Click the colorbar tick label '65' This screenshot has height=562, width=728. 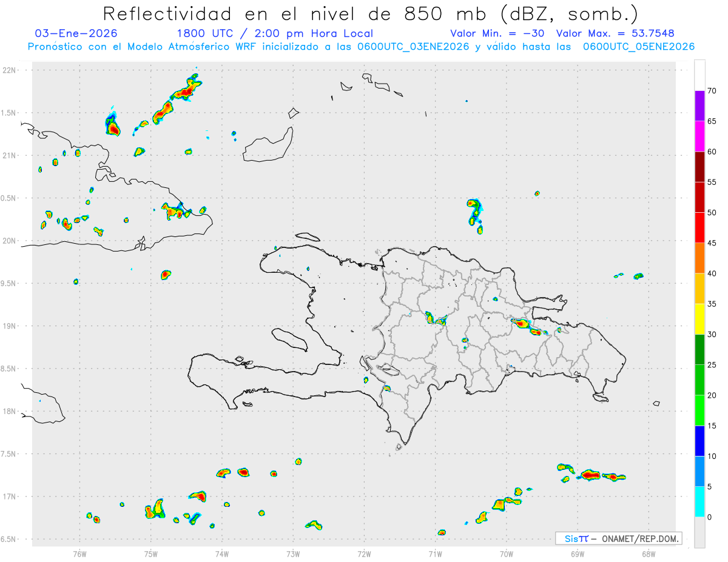click(x=712, y=121)
